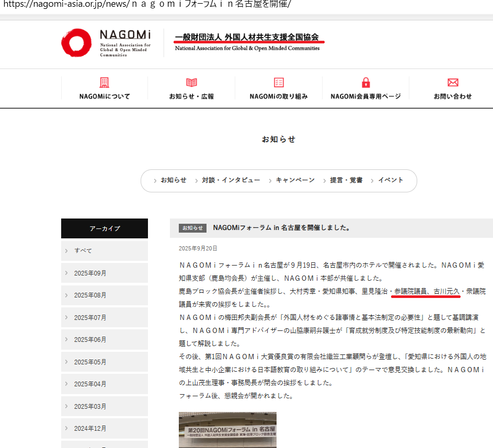Click the お知らせ page heading
Viewport: 493px width, 448px height.
point(279,139)
